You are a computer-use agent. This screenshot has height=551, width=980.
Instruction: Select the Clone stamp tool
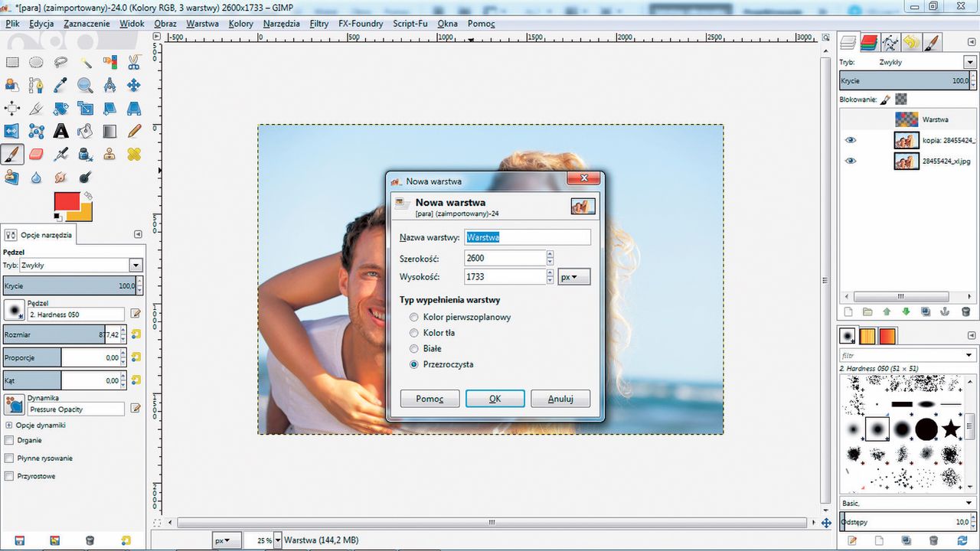109,154
